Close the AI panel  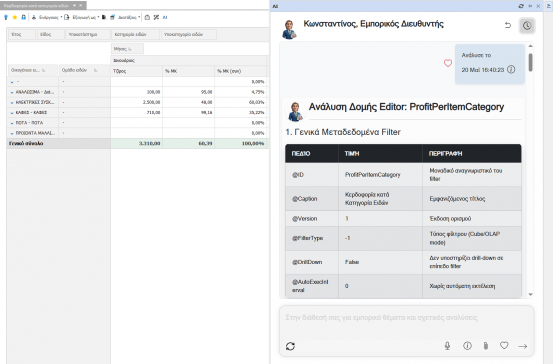pyautogui.click(x=538, y=6)
